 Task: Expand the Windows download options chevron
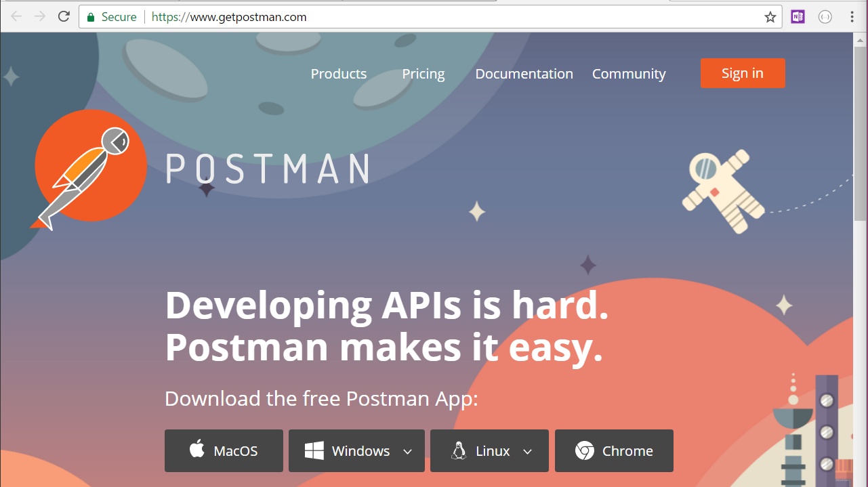(x=407, y=452)
